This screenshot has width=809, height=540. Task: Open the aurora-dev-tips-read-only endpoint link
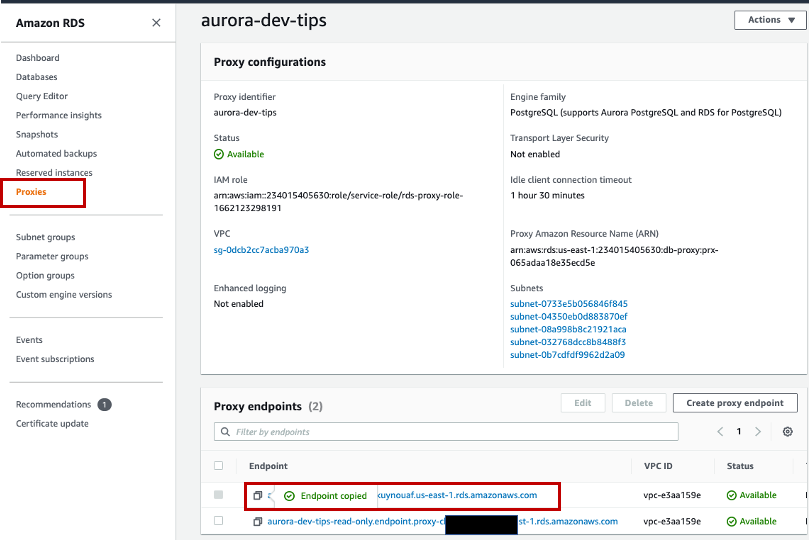(x=442, y=521)
